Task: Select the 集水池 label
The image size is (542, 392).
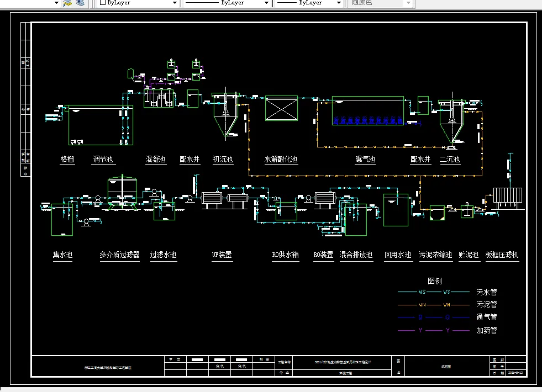Action: tap(62, 255)
